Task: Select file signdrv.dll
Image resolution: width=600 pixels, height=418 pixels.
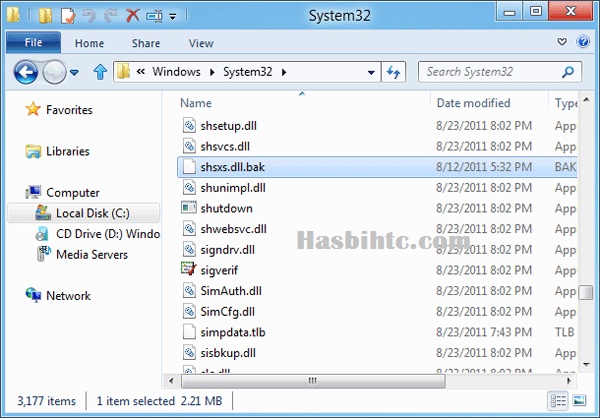Action: click(x=228, y=250)
